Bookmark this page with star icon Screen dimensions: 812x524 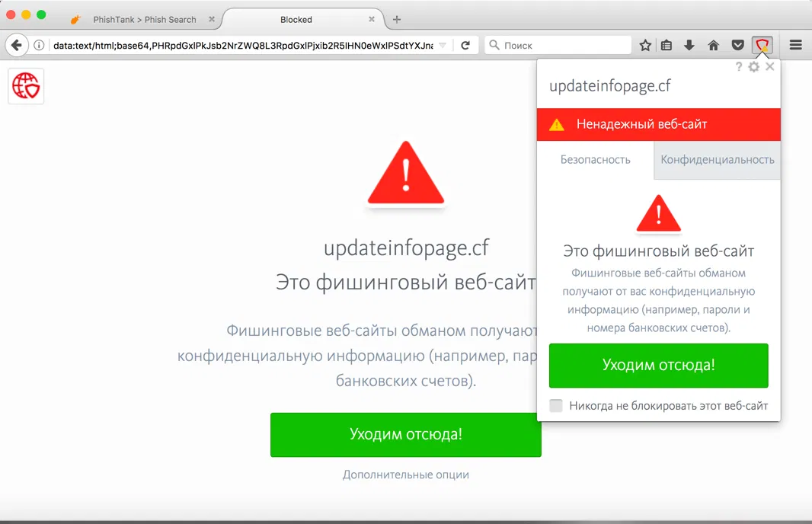644,45
